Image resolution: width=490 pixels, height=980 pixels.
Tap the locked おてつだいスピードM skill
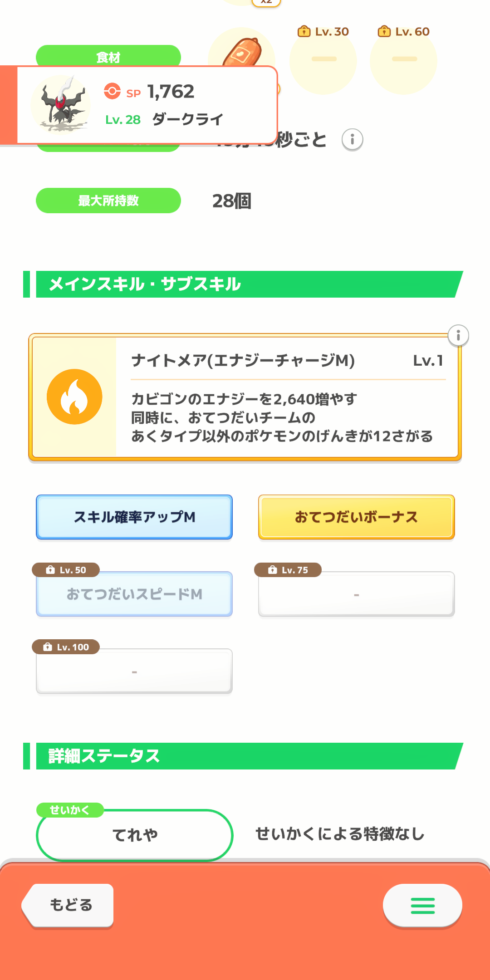pos(134,594)
